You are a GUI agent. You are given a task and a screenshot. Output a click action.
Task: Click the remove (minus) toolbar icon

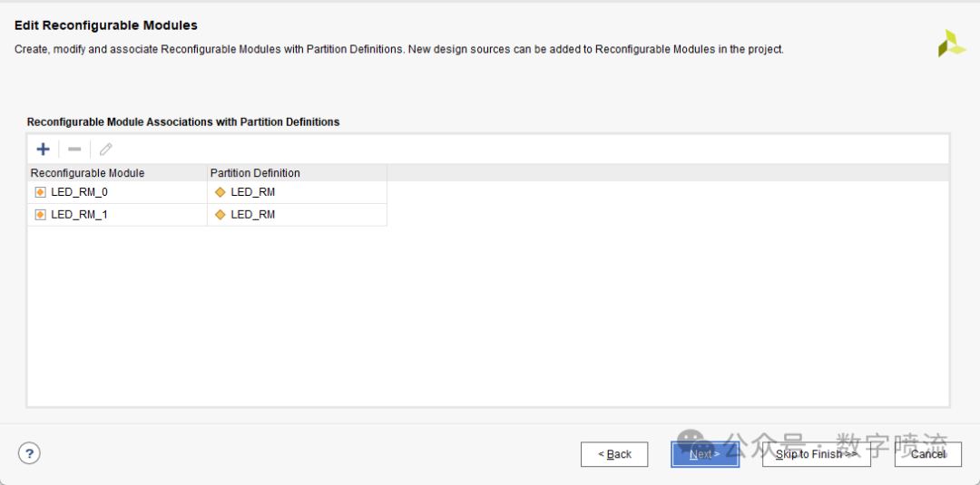pos(74,150)
